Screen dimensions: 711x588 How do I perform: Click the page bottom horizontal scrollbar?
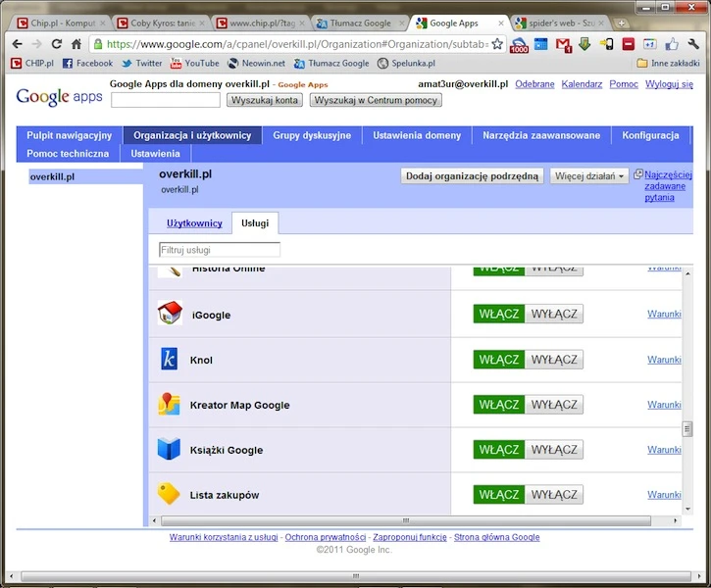click(x=355, y=576)
